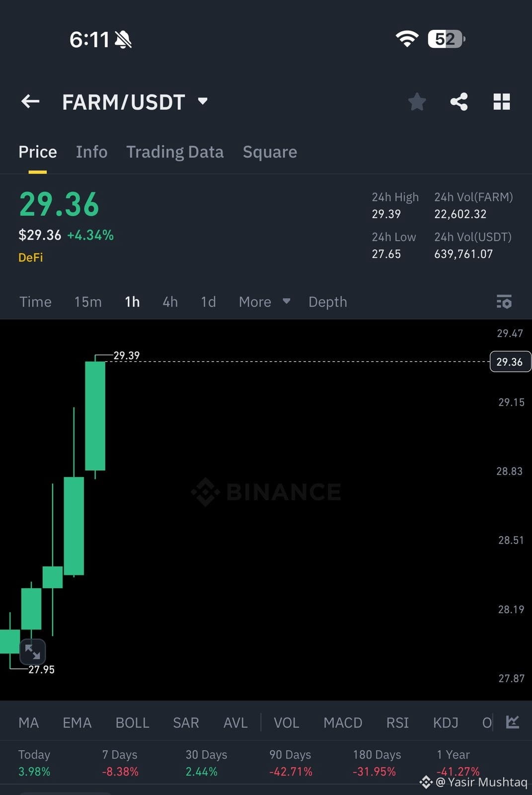Open the share icon

[459, 102]
